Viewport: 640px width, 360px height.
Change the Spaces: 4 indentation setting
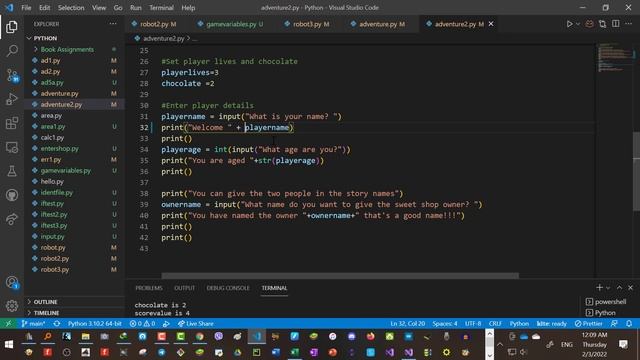pos(445,324)
